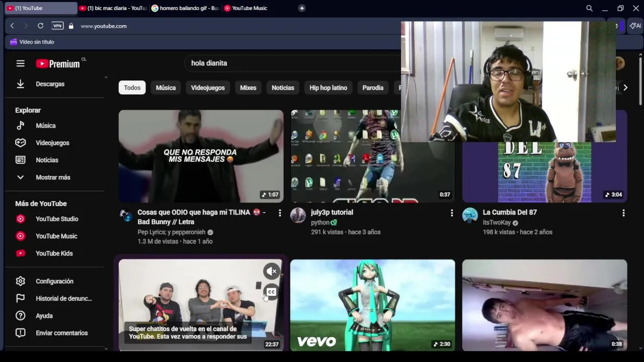Expand Mostrar más in the sidebar

[x=54, y=177]
